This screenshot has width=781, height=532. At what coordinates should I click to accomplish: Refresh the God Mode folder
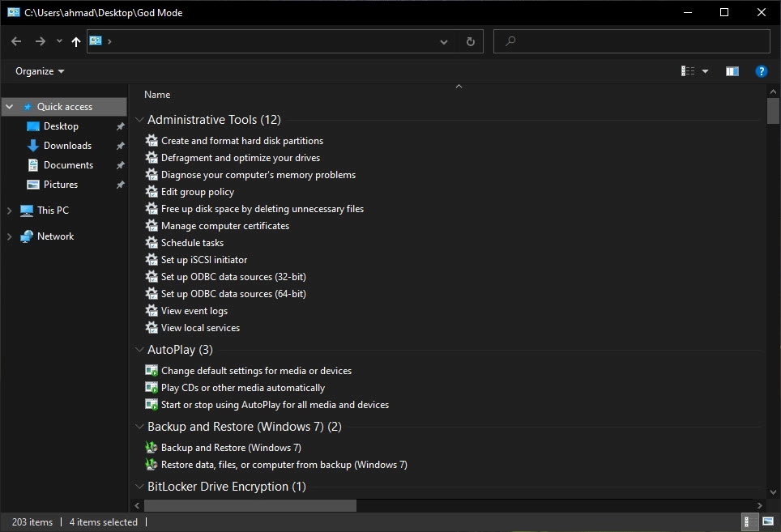pyautogui.click(x=470, y=42)
